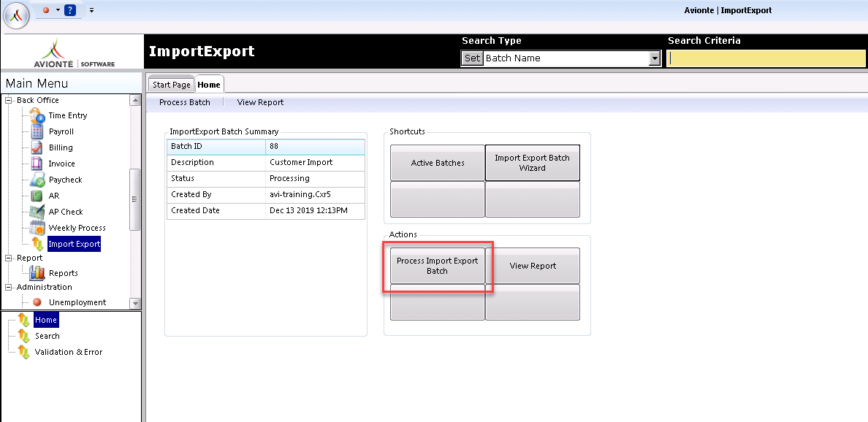
Task: Click the Avionte application orb logo
Action: pos(16,15)
